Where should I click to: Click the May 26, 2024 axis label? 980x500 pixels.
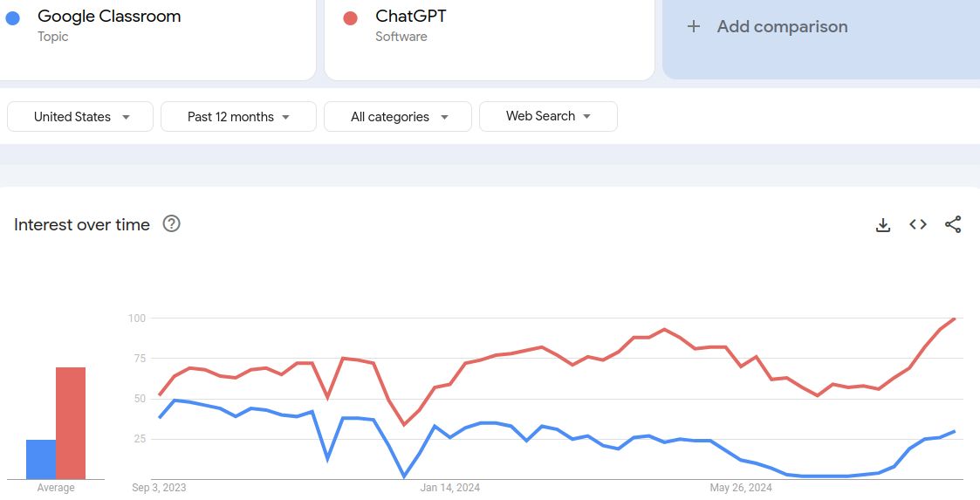coord(741,488)
